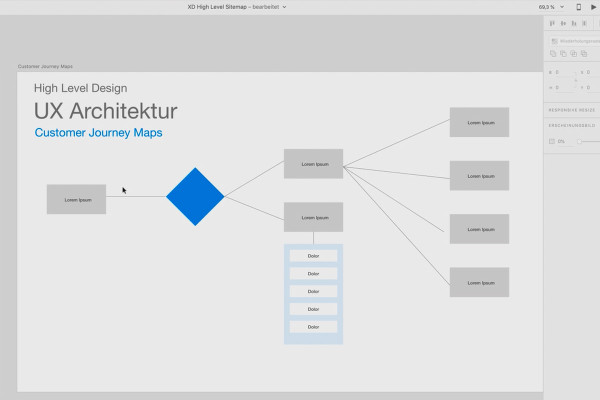Screen dimensions: 600x400
Task: Click the Wiederholungsraster repeat grid button
Action: pyautogui.click(x=575, y=41)
